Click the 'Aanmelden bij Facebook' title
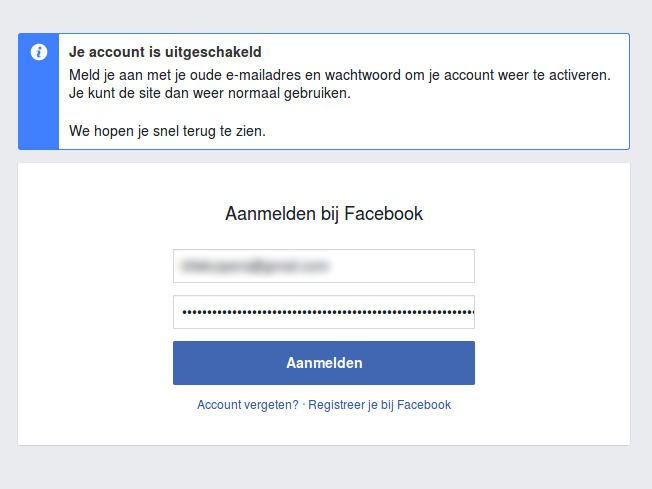The width and height of the screenshot is (652, 489). click(x=324, y=213)
